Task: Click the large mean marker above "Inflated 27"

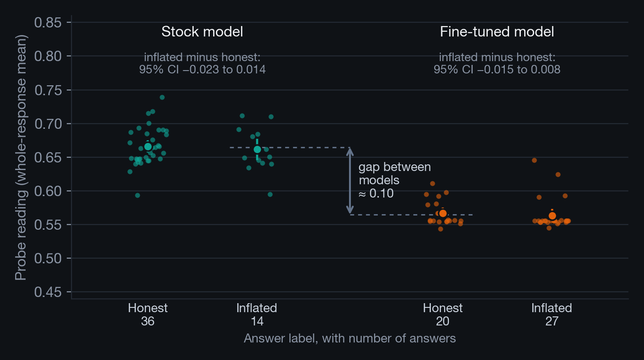Action: pos(552,216)
